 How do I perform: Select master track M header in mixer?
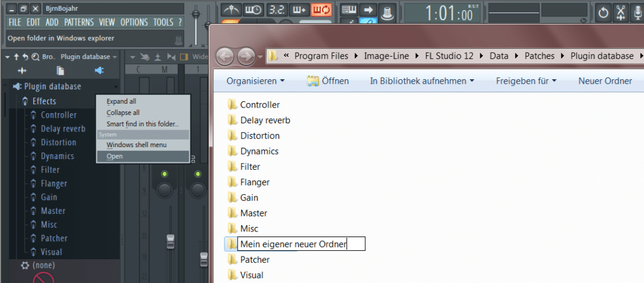(x=164, y=70)
